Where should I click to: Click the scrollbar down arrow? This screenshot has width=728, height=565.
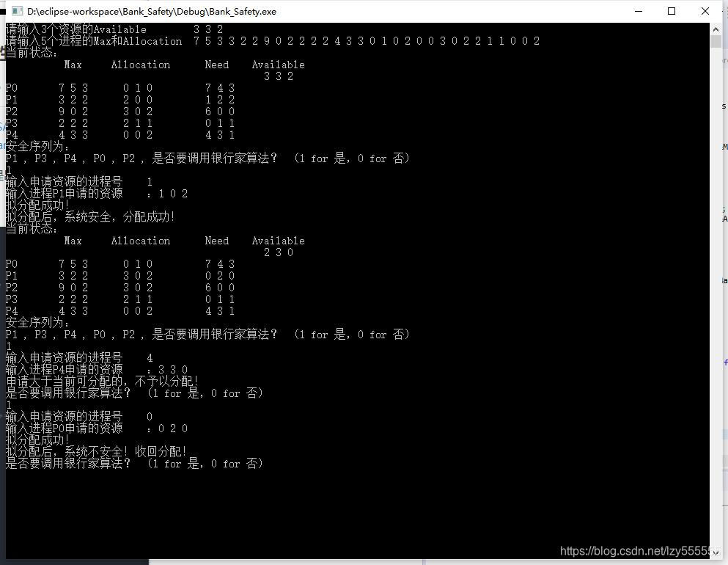(x=716, y=553)
